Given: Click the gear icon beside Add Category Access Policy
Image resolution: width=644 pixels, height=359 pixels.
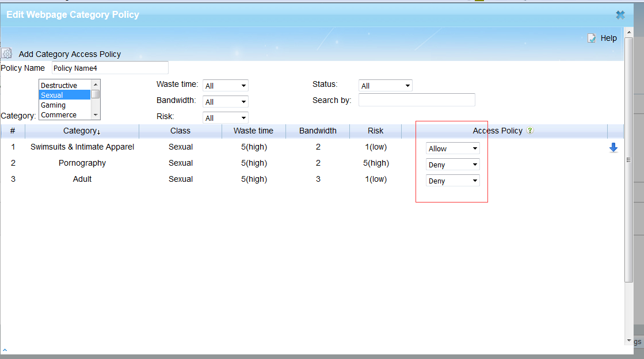Looking at the screenshot, I should point(7,54).
